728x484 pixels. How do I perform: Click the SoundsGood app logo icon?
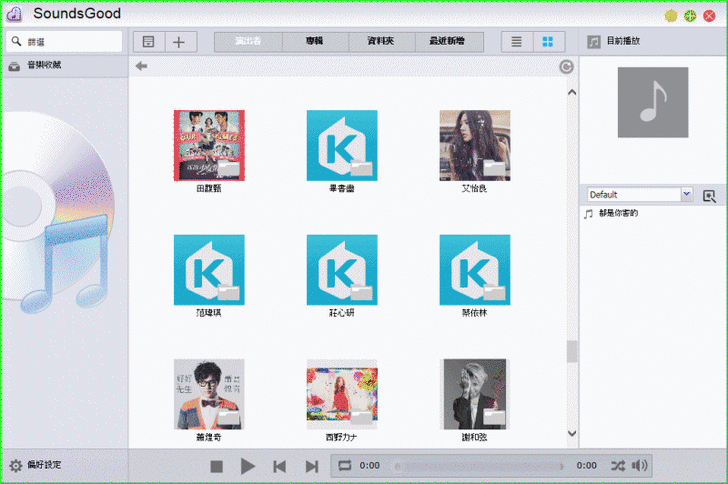[x=14, y=14]
